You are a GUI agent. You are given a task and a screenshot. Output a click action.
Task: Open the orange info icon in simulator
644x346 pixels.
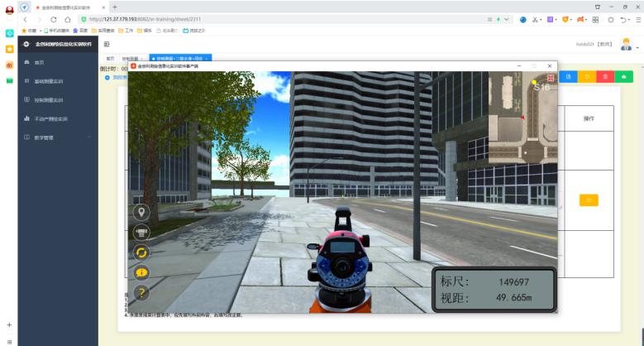(141, 272)
